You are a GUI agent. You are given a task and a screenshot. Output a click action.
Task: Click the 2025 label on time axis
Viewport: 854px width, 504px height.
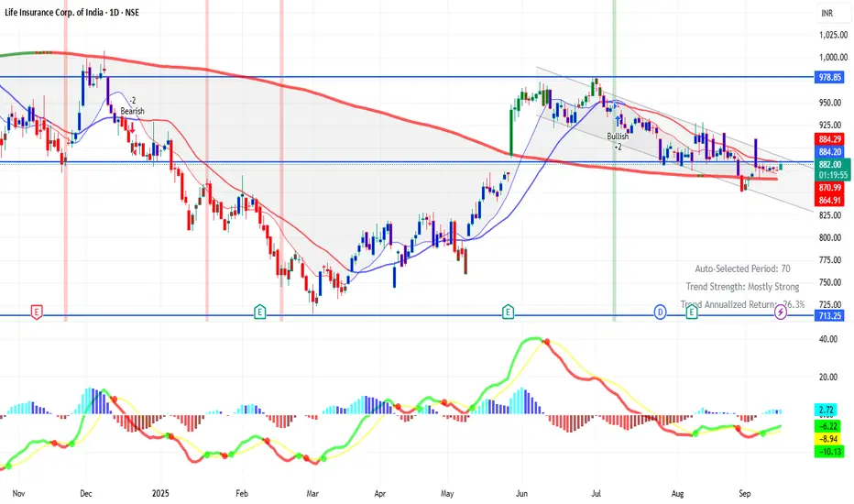(160, 494)
